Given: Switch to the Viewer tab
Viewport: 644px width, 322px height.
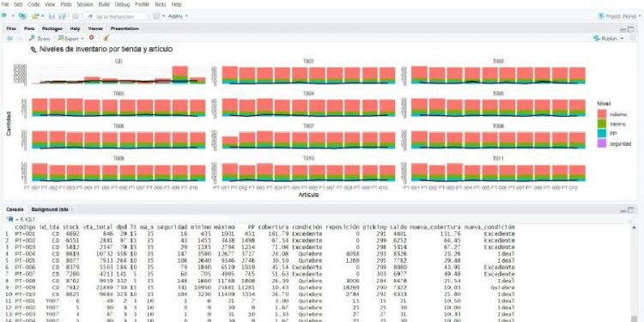Looking at the screenshot, I should click(95, 28).
